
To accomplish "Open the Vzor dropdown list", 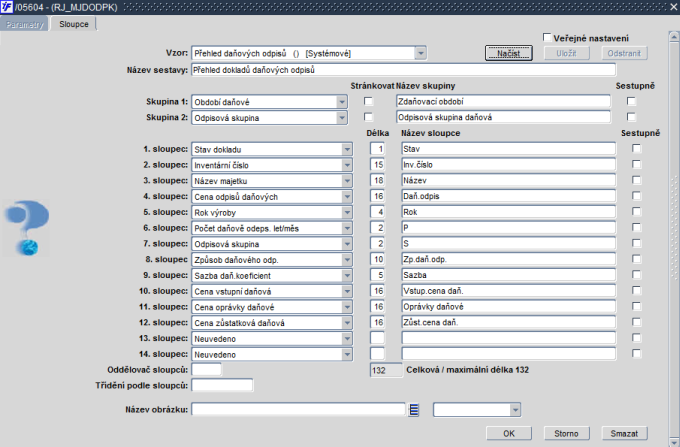I will click(x=420, y=53).
